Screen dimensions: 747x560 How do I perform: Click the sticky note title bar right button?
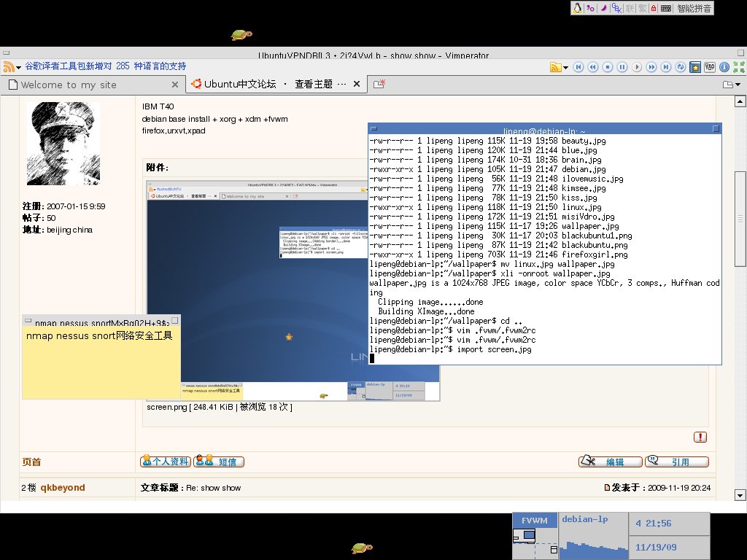point(175,321)
